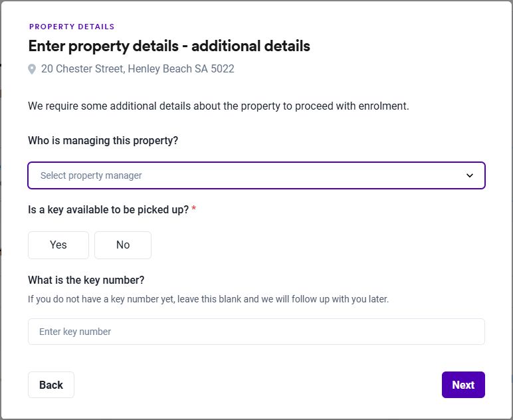This screenshot has width=513, height=420.
Task: Select No for key available
Action: coord(123,245)
